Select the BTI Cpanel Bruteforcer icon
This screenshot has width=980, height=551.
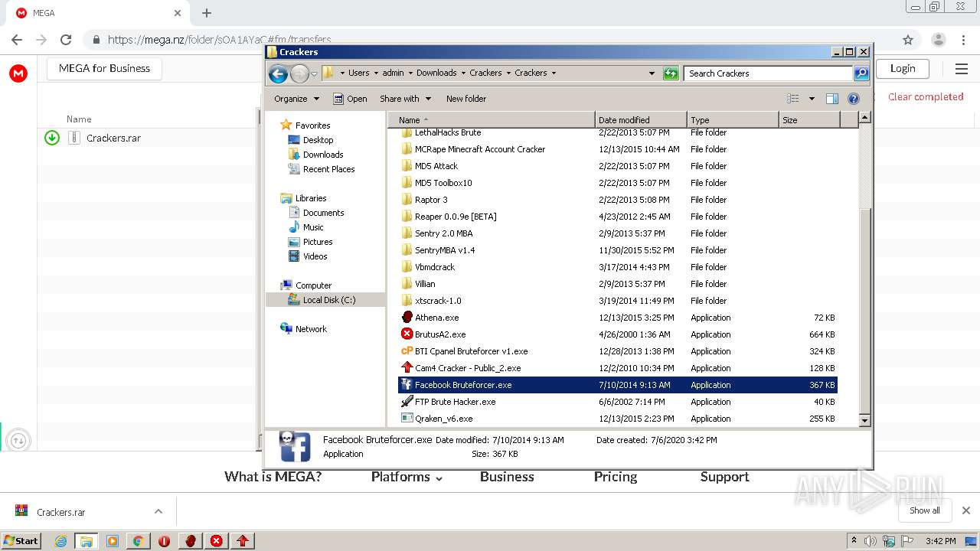(407, 351)
